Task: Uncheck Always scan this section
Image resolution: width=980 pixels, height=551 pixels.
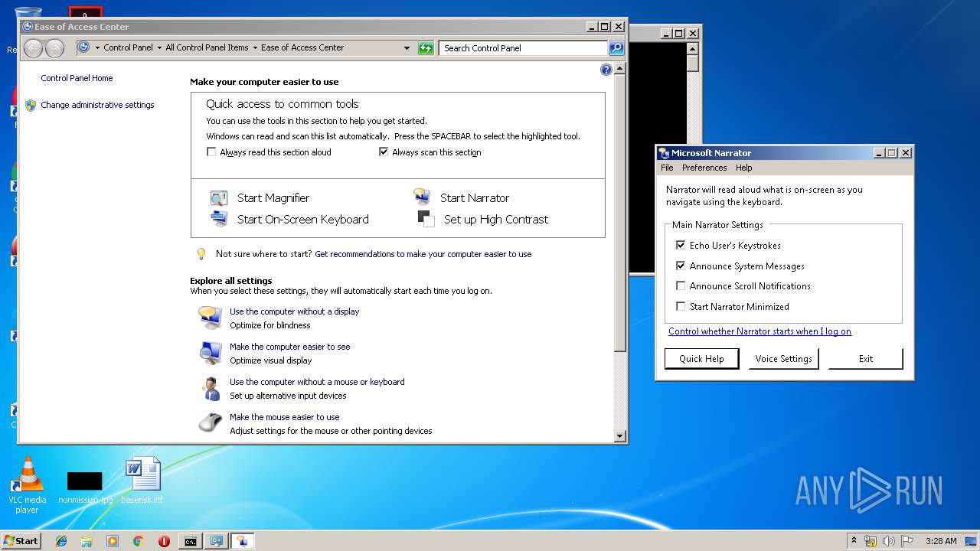Action: (x=384, y=152)
